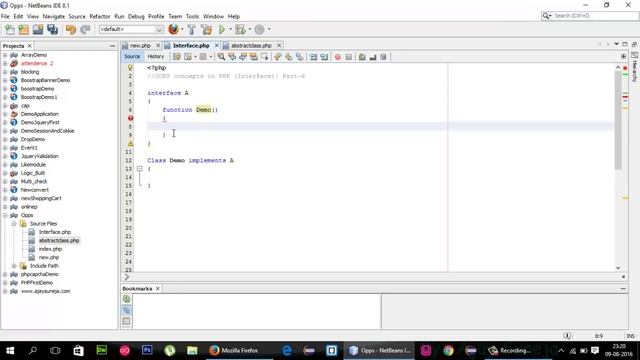Click the Undo arrow icon

click(71, 29)
